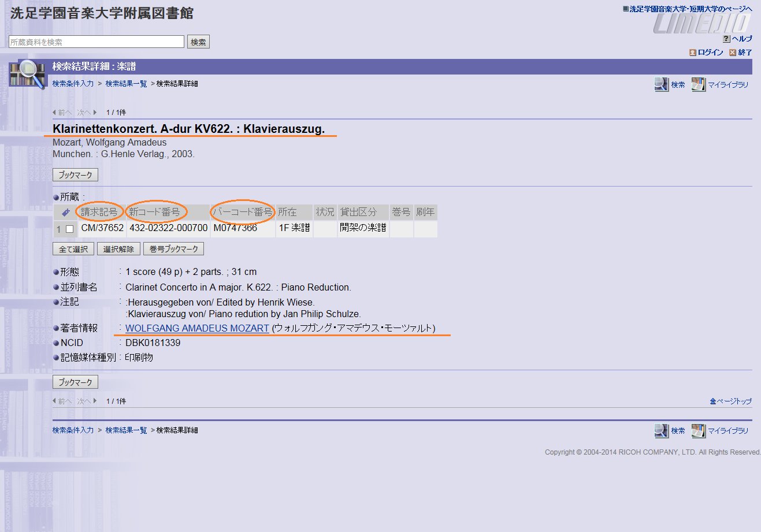Go to 検索条件入力 in the top breadcrumb
761x532 pixels.
tap(73, 84)
